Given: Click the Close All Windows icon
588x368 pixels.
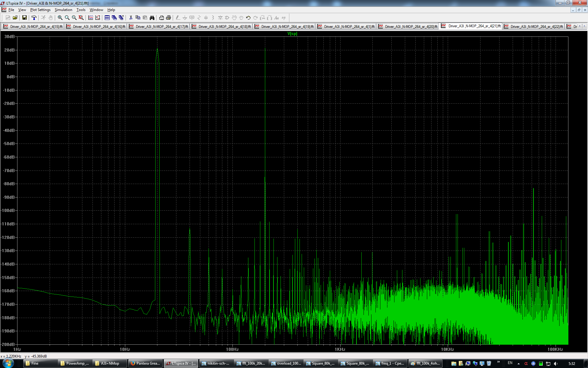Looking at the screenshot, I should 121,18.
